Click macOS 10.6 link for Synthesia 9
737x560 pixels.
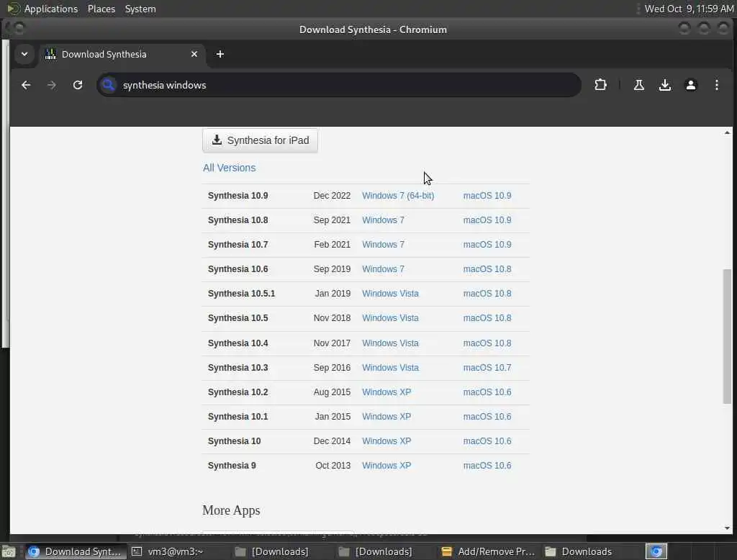click(x=487, y=466)
